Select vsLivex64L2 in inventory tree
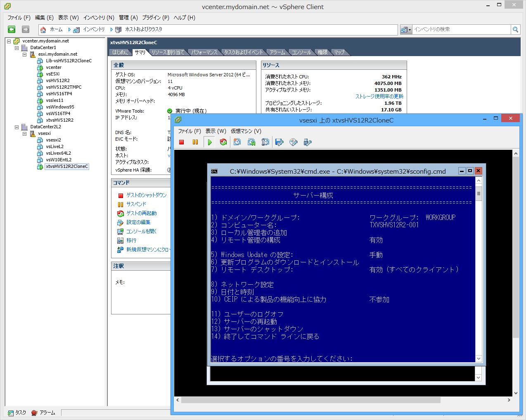The image size is (526, 420). click(x=58, y=153)
